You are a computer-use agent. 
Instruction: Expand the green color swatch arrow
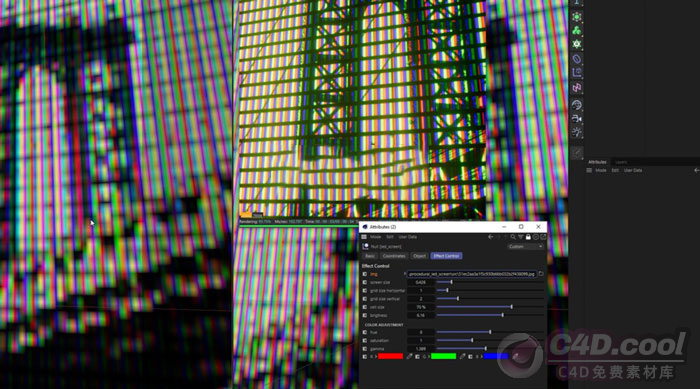pyautogui.click(x=429, y=356)
